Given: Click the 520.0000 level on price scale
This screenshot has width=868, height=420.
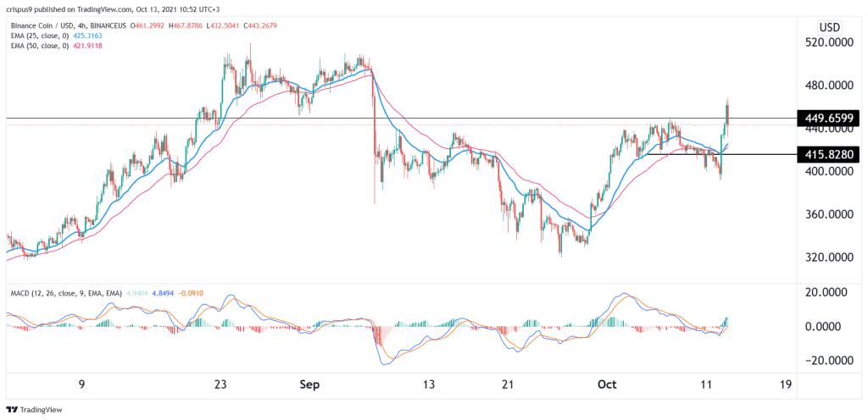Looking at the screenshot, I should [x=826, y=42].
